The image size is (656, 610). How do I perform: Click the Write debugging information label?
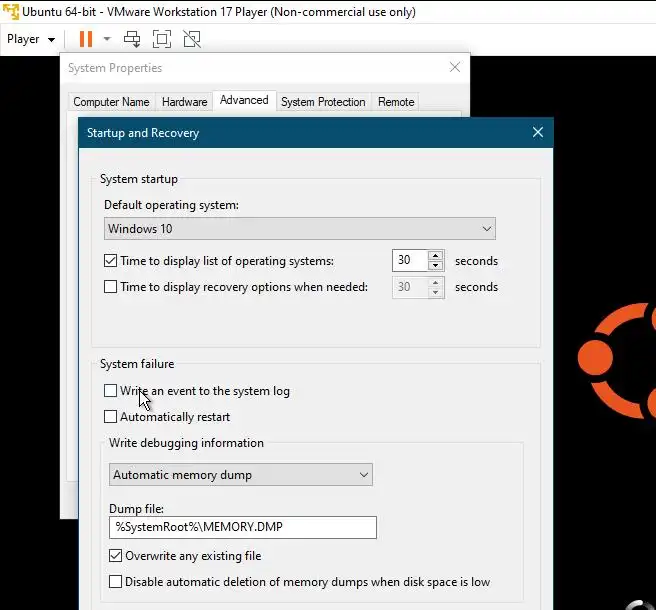pyautogui.click(x=187, y=443)
